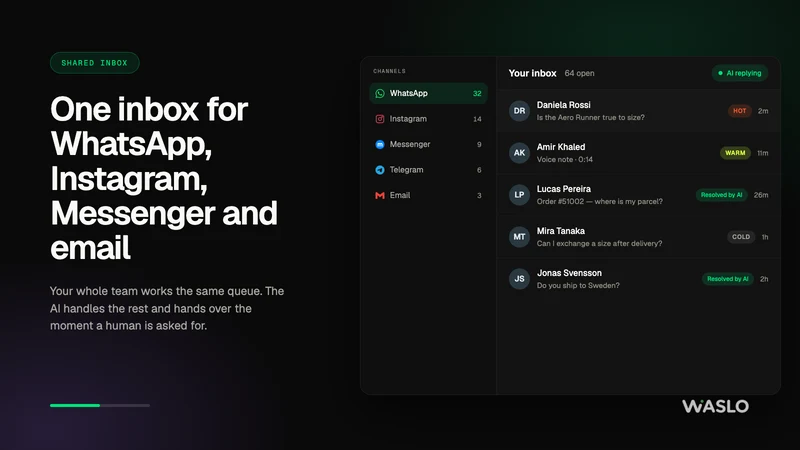
Task: Click the 2h timestamp on Jonas Svensson
Action: coord(764,279)
